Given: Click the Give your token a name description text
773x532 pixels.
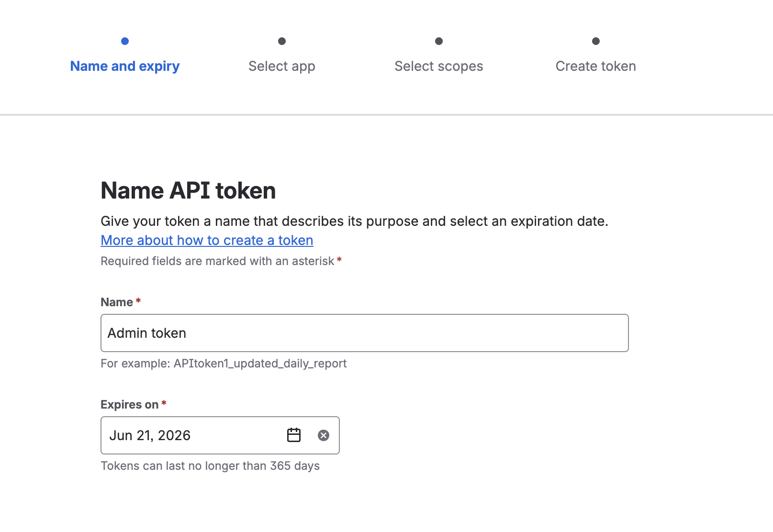Looking at the screenshot, I should coord(355,221).
